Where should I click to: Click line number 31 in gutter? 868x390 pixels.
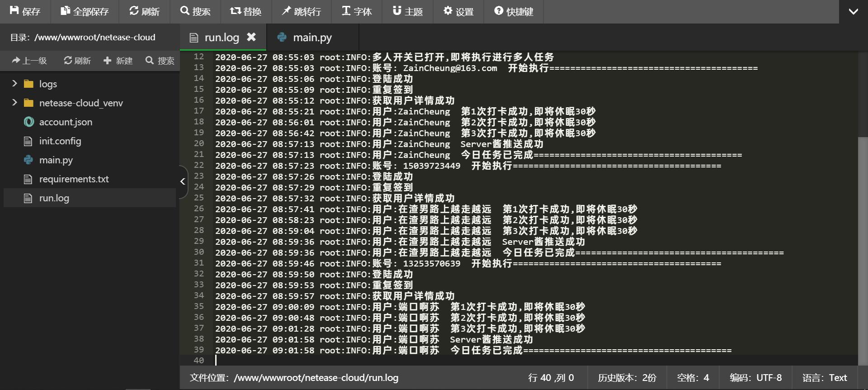tap(198, 263)
